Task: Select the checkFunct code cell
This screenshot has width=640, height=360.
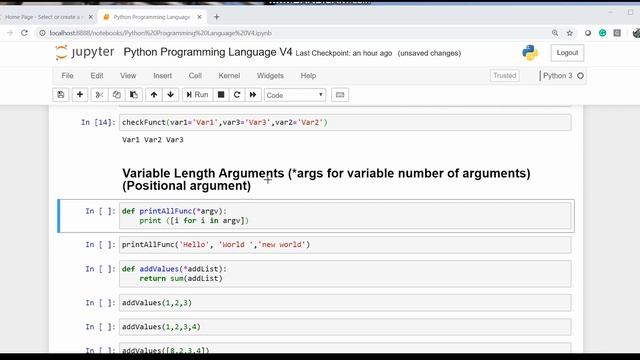Action: [x=345, y=122]
